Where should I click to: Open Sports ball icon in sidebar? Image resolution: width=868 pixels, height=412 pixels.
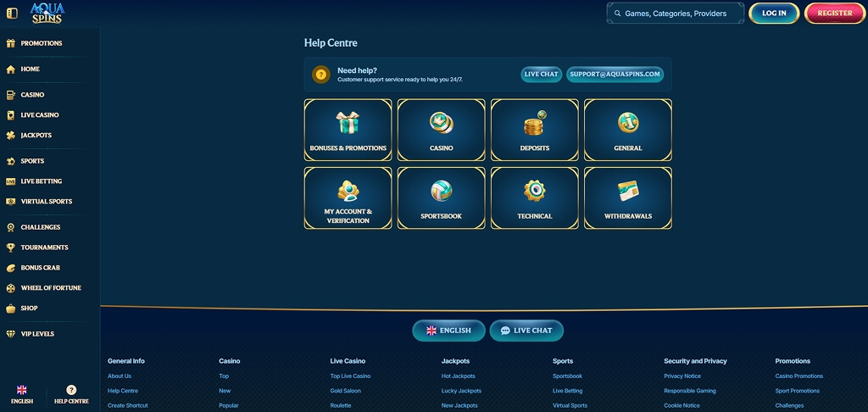pyautogui.click(x=10, y=161)
